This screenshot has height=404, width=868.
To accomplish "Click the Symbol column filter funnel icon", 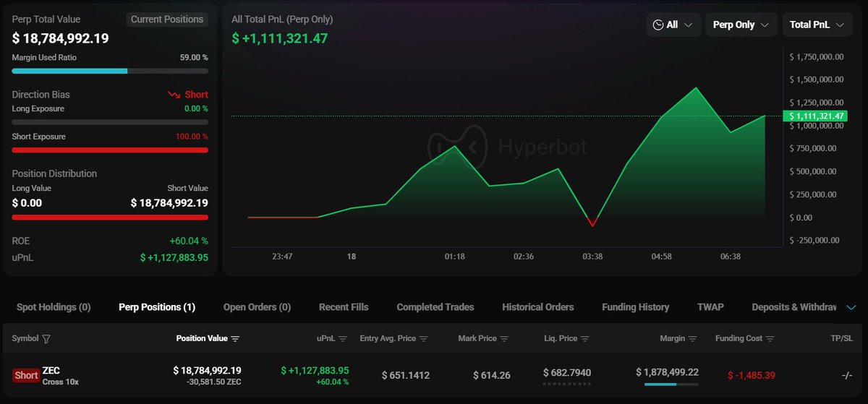I will [x=47, y=339].
